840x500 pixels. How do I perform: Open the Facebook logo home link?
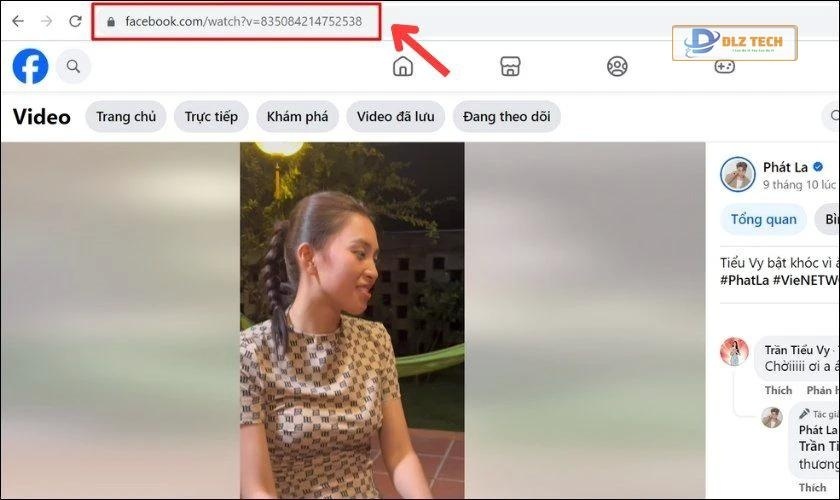click(31, 66)
